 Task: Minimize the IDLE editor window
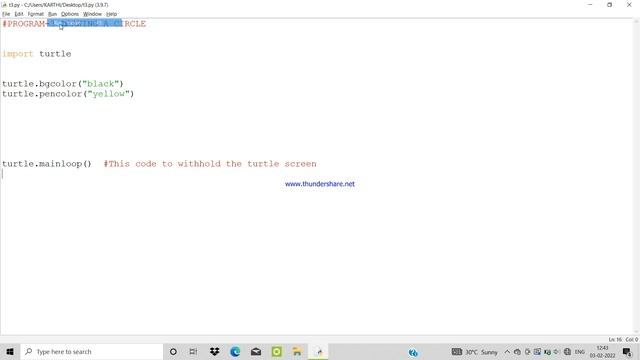590,5
